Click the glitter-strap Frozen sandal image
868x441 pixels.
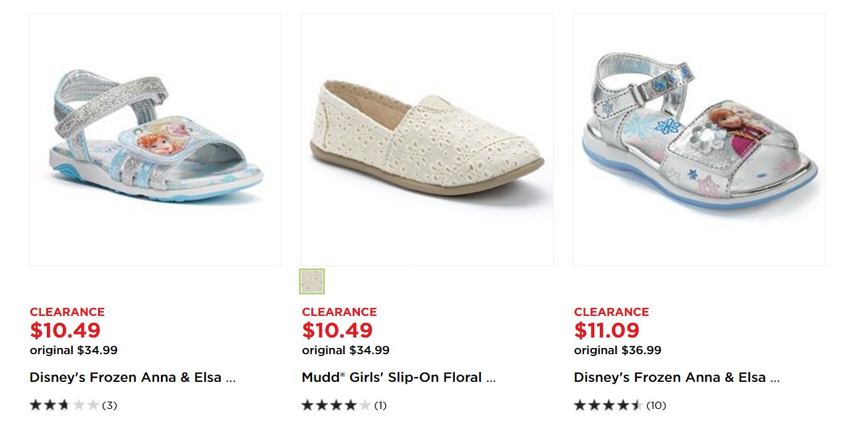pyautogui.click(x=155, y=140)
